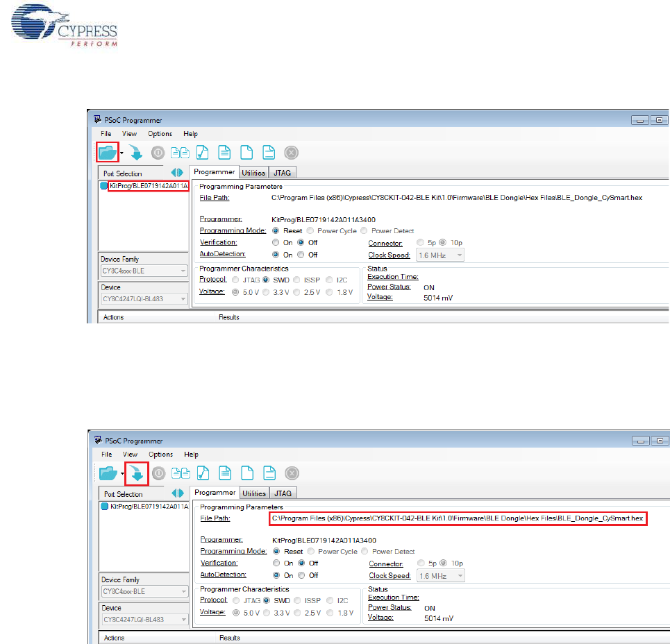This screenshot has height=644, width=670.
Task: Open the File menu in upper window
Action: (106, 134)
